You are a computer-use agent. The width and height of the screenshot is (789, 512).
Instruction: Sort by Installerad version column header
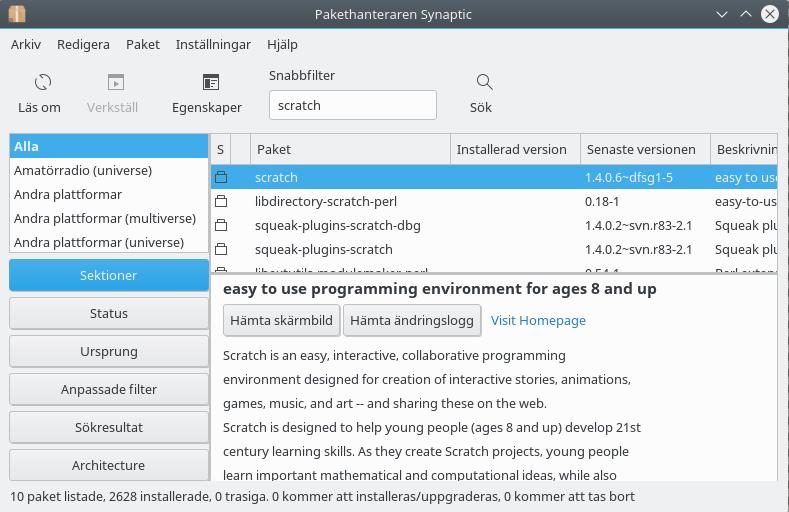[515, 149]
